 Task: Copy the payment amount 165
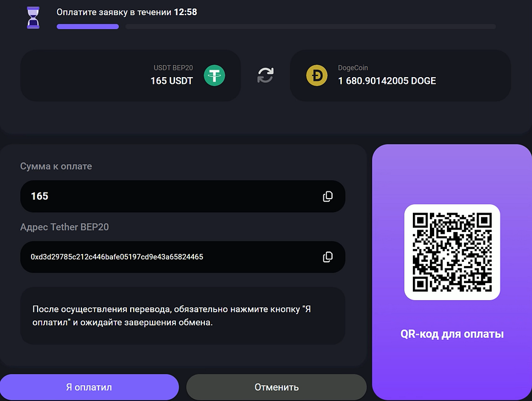tap(328, 196)
